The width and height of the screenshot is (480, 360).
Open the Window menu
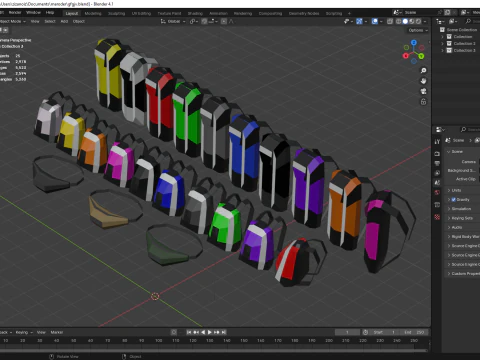(x=33, y=13)
